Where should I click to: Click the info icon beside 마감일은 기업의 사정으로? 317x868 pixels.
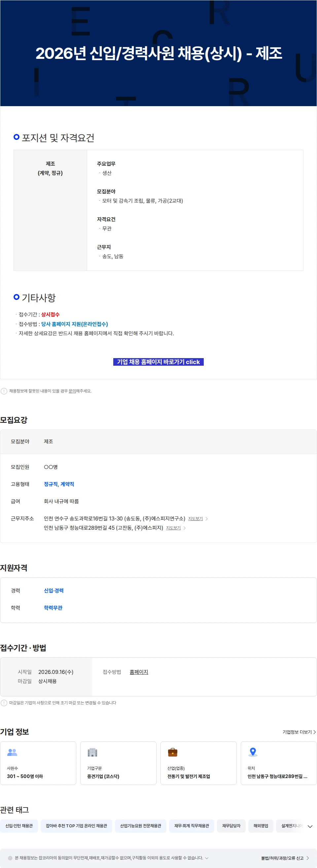pyautogui.click(x=4, y=703)
